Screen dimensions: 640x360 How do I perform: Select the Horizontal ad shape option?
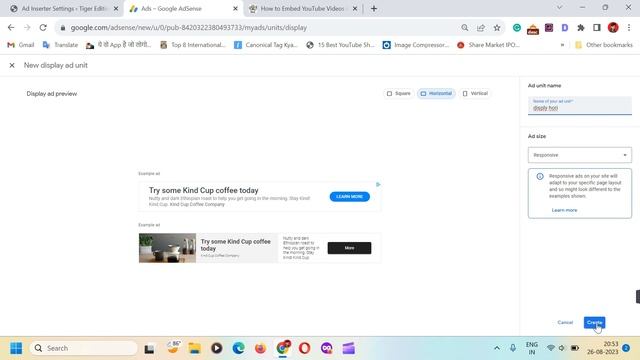point(436,93)
